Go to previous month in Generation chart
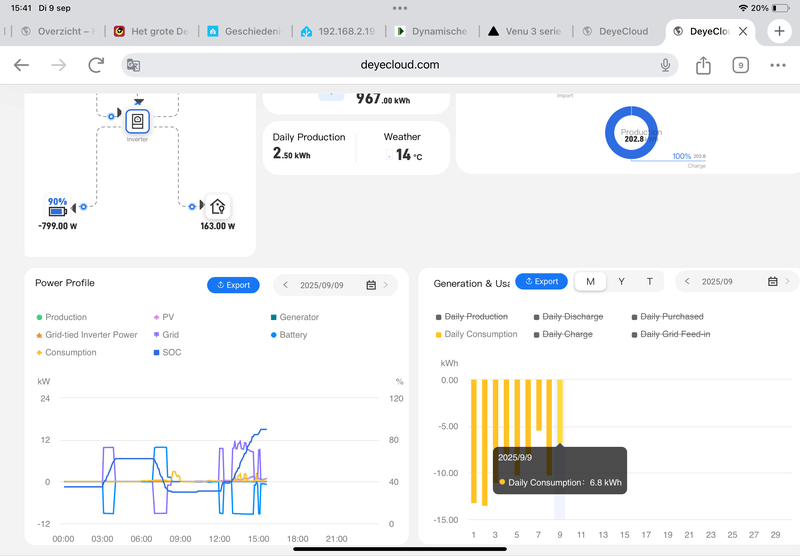Image resolution: width=800 pixels, height=556 pixels. tap(687, 282)
